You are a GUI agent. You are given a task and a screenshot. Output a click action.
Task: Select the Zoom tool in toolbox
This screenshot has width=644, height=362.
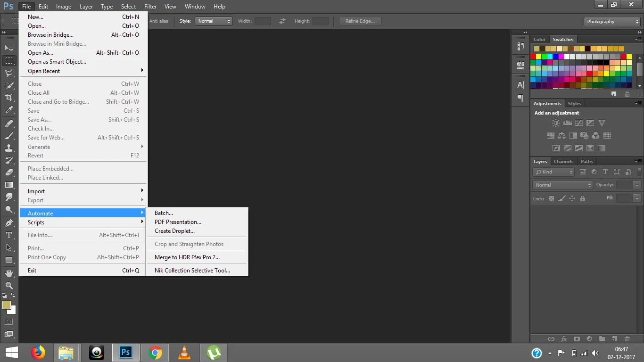tap(9, 286)
